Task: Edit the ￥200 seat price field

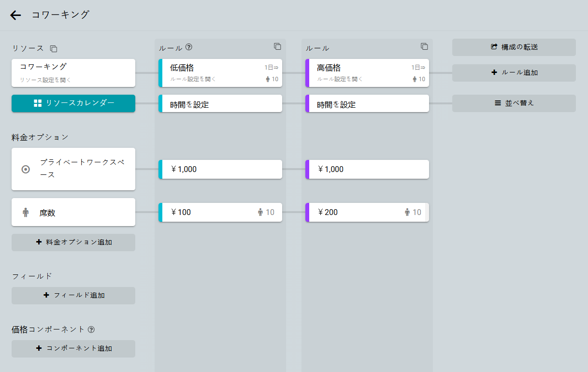Action: [358, 212]
